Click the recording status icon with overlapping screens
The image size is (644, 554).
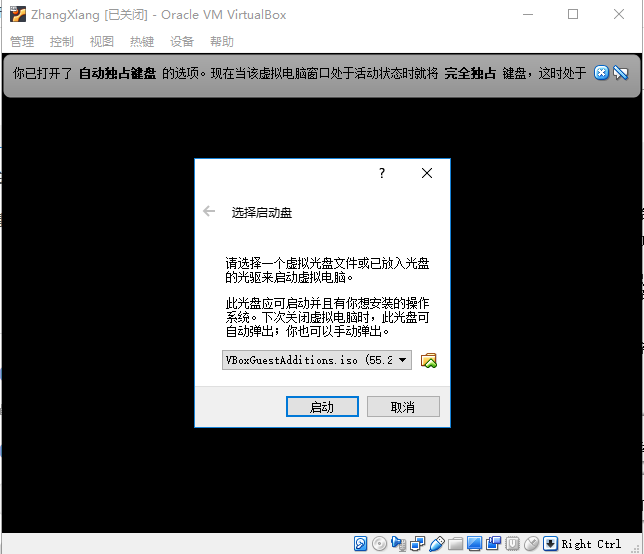(x=493, y=543)
